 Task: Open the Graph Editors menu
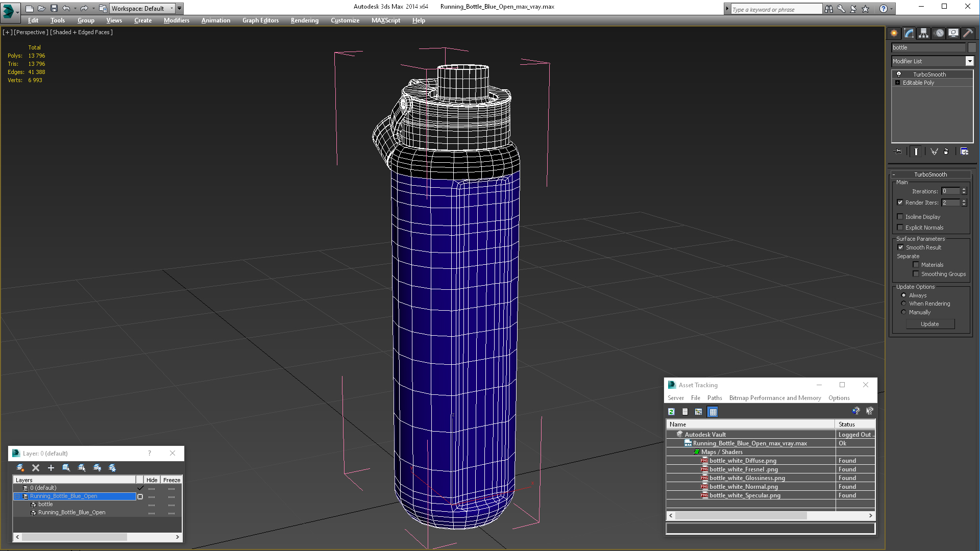(260, 20)
